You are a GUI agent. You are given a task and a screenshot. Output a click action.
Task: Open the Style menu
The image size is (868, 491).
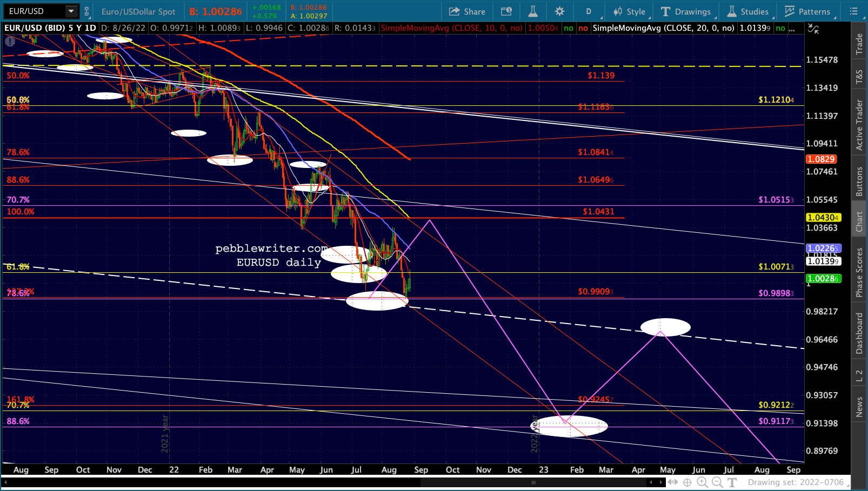pyautogui.click(x=629, y=11)
